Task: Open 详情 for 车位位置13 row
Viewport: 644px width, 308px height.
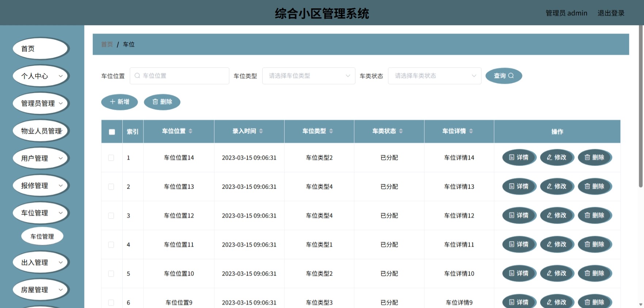Action: (519, 186)
